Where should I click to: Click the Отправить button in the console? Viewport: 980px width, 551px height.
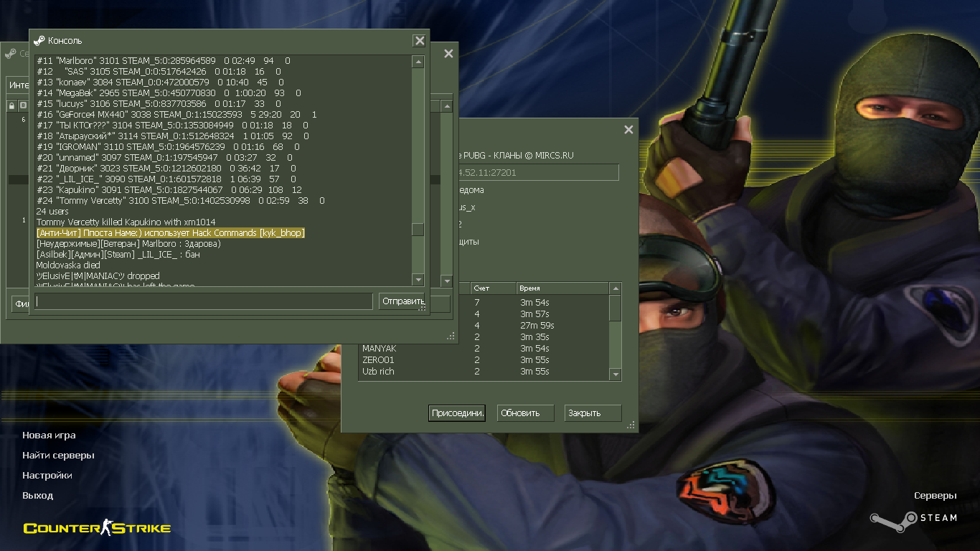point(402,301)
